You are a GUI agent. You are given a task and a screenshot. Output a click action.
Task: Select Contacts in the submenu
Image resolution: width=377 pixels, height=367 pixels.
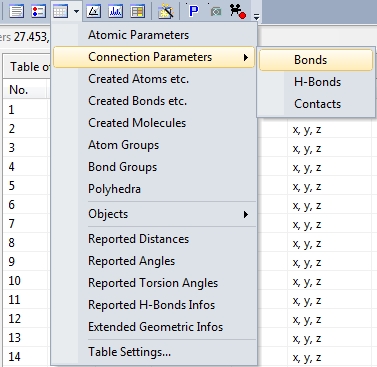[316, 104]
